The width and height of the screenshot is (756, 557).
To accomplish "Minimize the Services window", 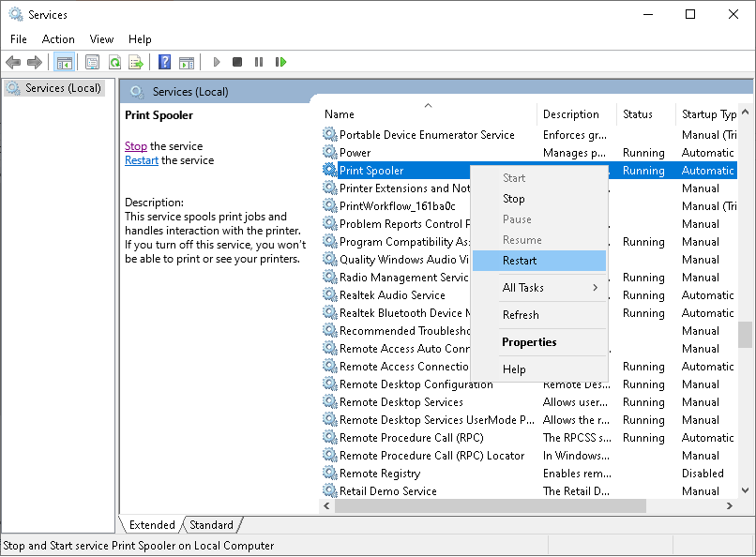I will click(648, 14).
